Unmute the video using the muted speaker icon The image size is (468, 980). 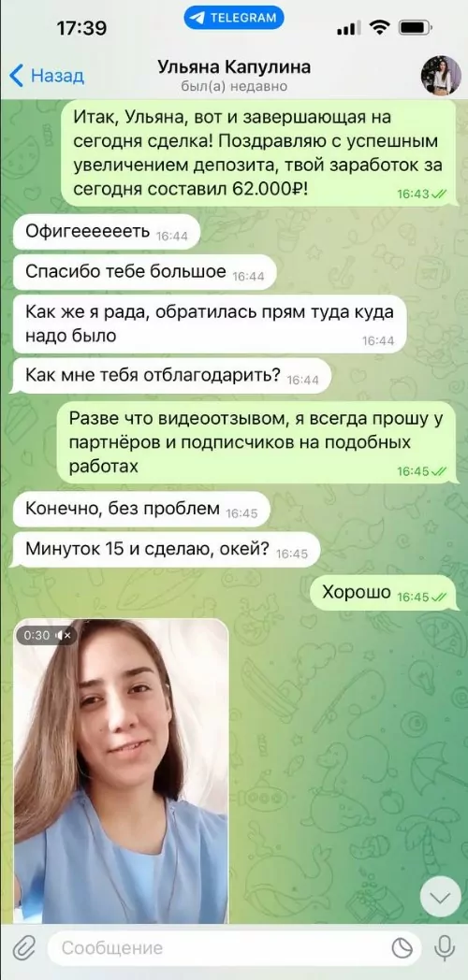click(65, 635)
